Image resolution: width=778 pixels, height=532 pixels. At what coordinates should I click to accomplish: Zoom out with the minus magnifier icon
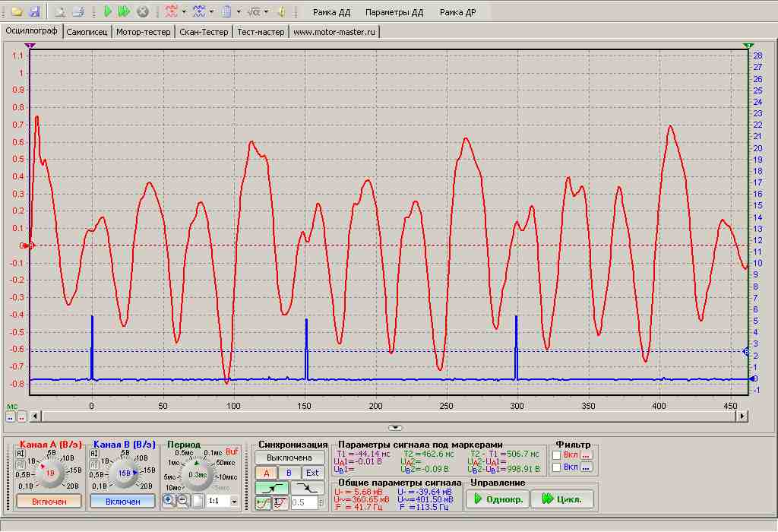coord(183,501)
